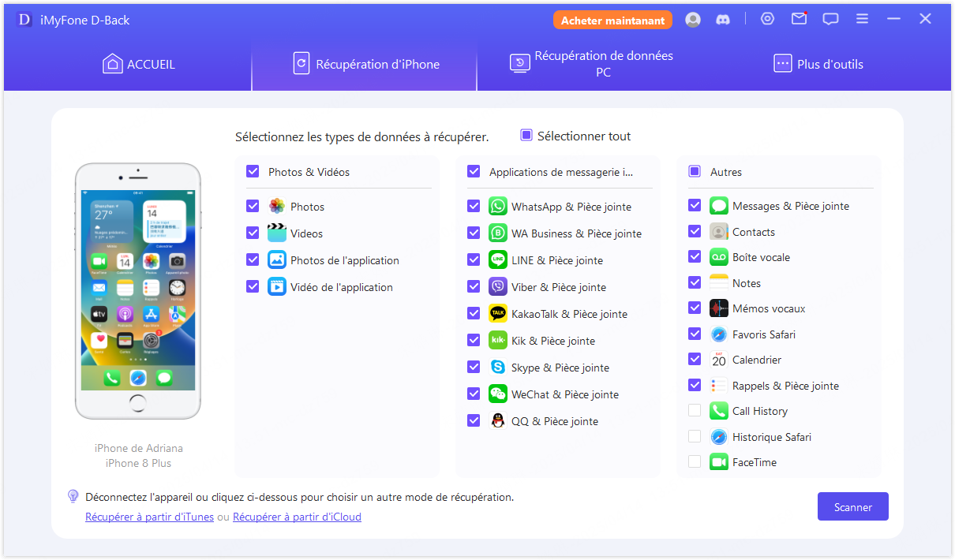Image resolution: width=955 pixels, height=560 pixels.
Task: Check the FaceTime checkbox
Action: [695, 462]
